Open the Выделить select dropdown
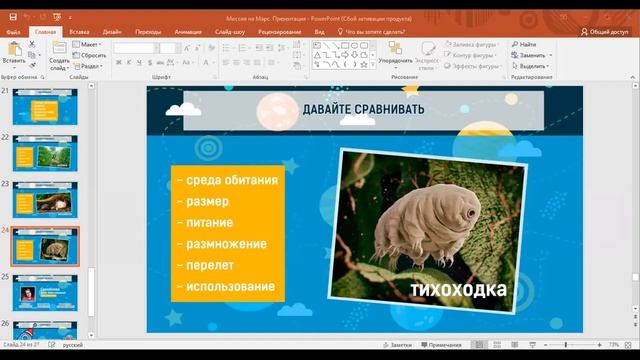 click(530, 66)
